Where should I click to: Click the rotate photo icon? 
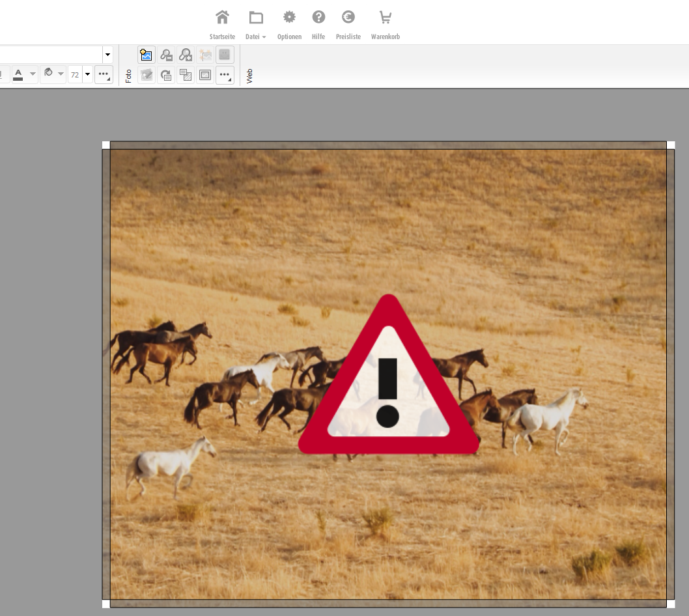(x=166, y=75)
